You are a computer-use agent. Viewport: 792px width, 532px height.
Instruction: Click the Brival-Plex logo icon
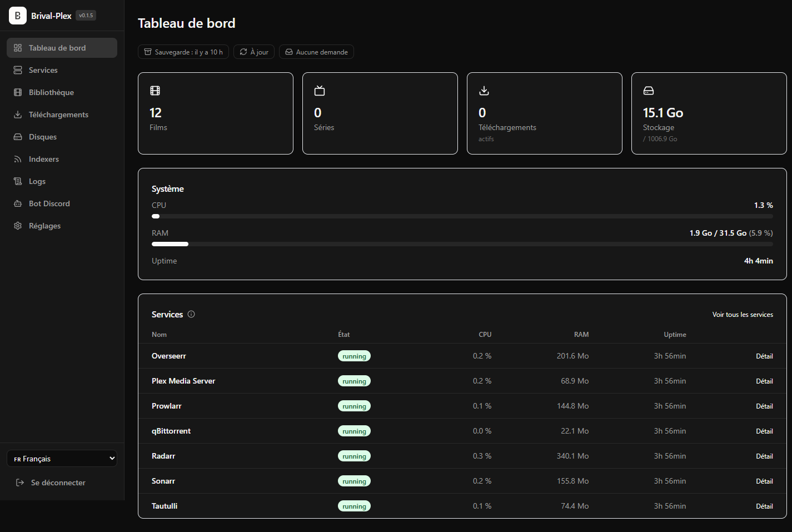click(18, 16)
